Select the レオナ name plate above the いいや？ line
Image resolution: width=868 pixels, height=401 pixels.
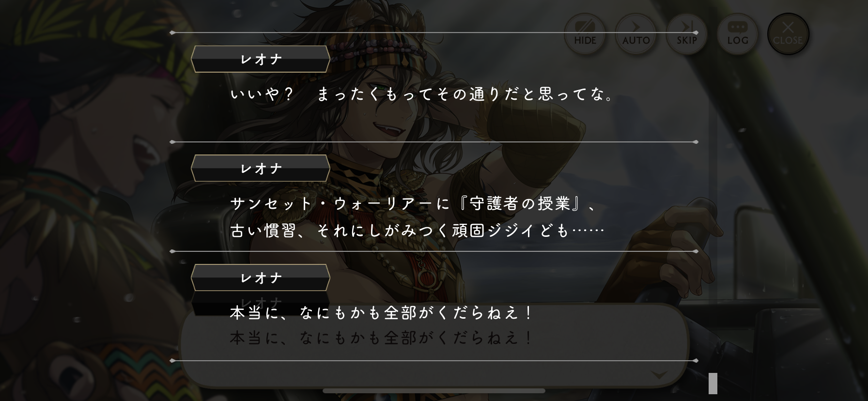click(261, 59)
